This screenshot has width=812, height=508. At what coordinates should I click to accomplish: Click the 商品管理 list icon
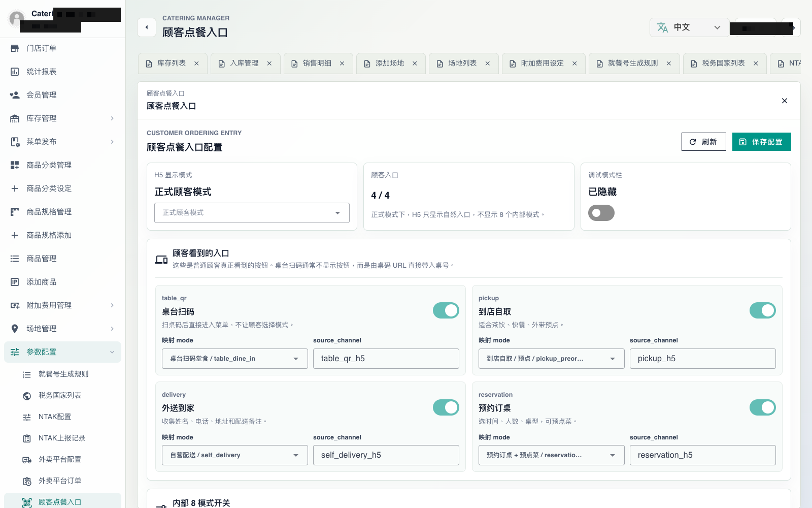click(15, 259)
